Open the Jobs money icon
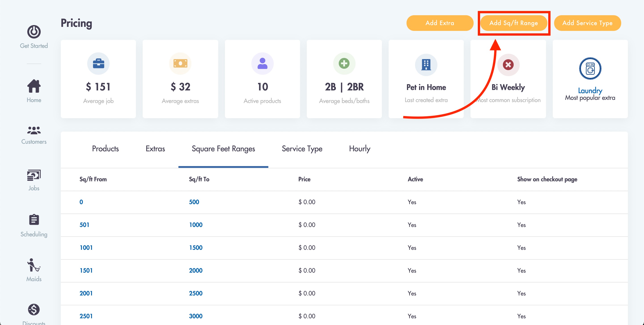The height and width of the screenshot is (325, 644). point(34,175)
